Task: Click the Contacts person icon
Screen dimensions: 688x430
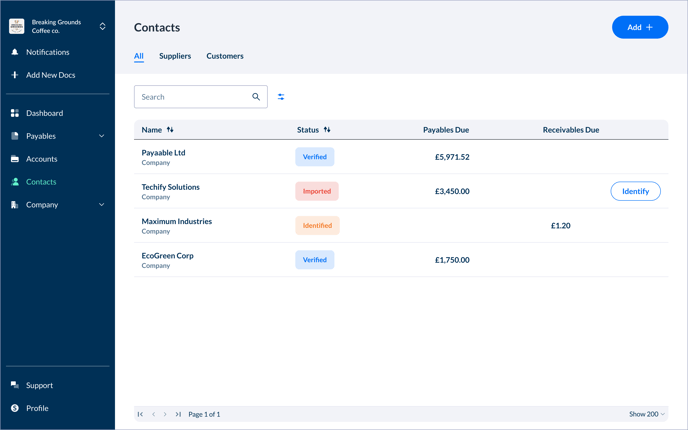Action: coord(14,182)
